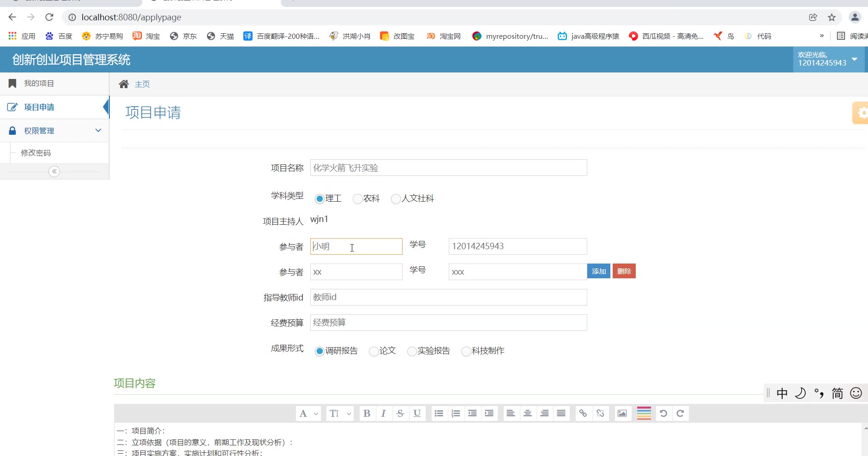Open the orange settings gear panel
This screenshot has height=456, width=868.
tap(861, 113)
